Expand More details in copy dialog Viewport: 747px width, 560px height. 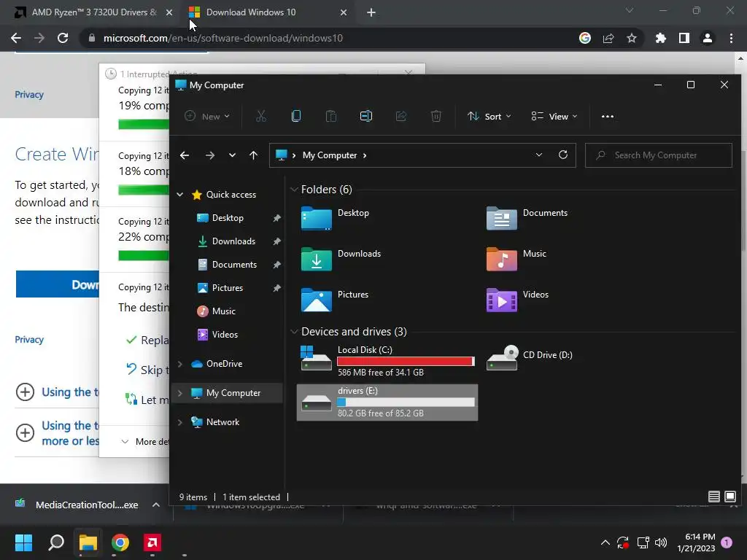(145, 441)
